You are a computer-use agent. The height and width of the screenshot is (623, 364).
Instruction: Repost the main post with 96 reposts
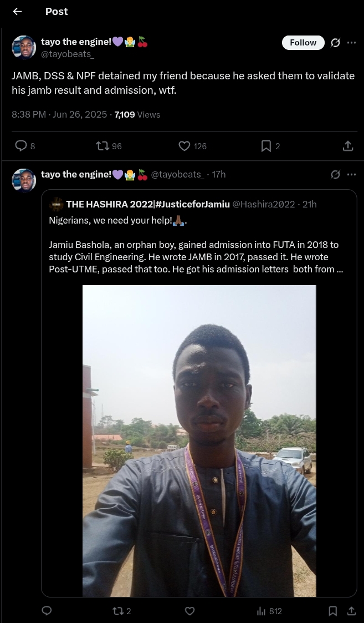click(102, 146)
